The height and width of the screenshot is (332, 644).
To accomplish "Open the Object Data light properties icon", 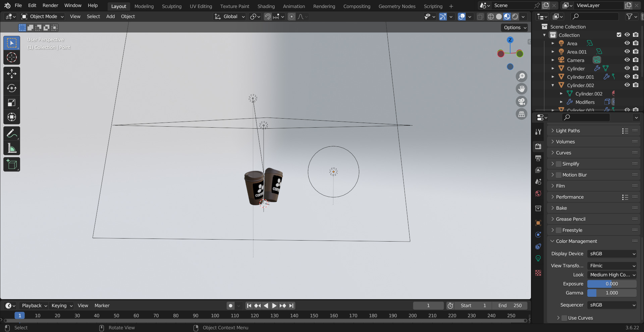I will (538, 258).
